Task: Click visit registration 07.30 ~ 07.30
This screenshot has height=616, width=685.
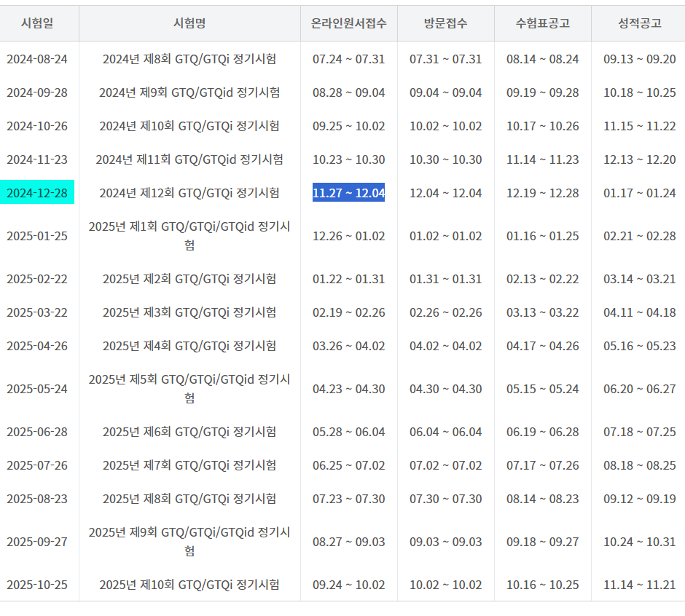Action: [x=445, y=499]
